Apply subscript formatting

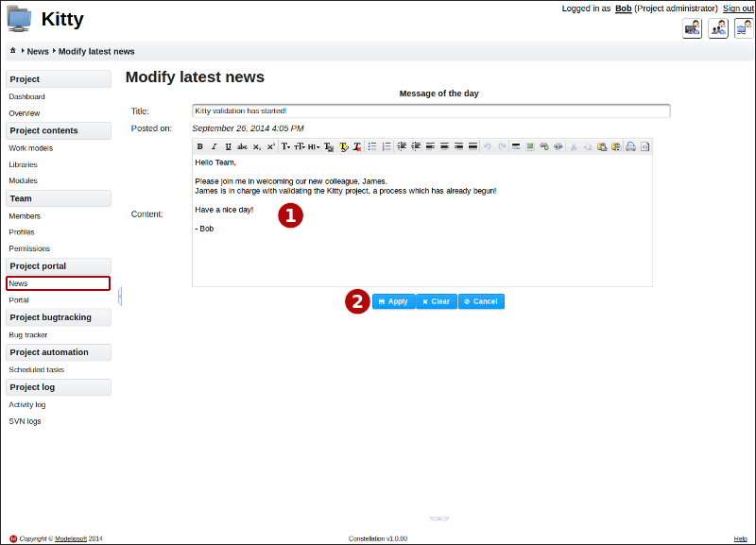point(256,146)
